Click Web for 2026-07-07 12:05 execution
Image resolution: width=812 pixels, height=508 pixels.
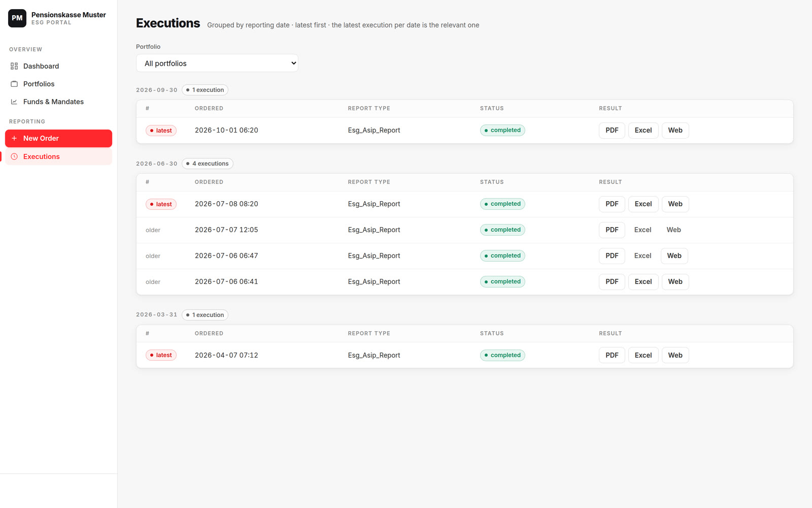674,230
